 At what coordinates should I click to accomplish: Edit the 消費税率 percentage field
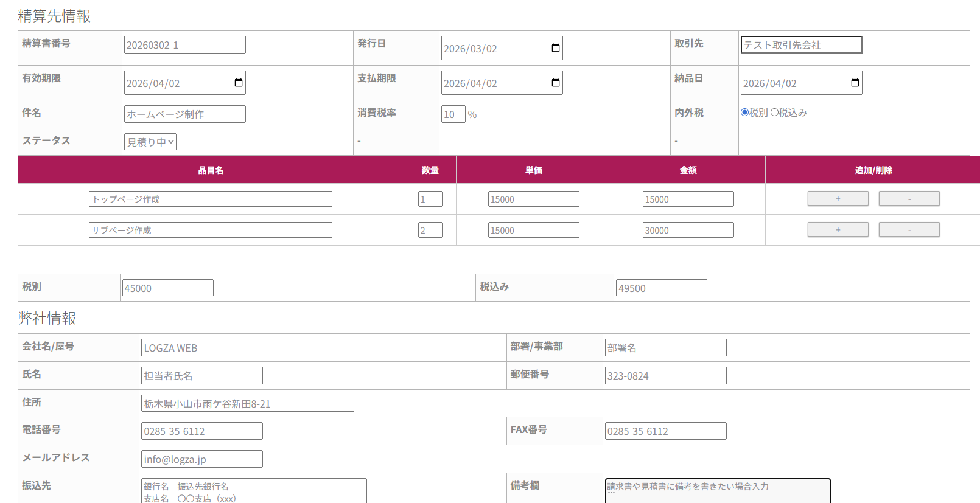tap(453, 114)
